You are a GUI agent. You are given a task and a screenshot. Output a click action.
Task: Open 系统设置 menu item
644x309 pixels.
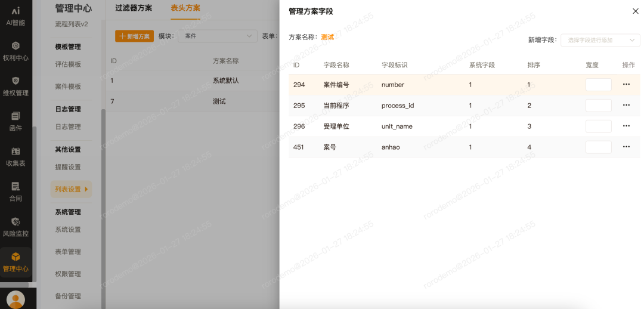tap(68, 230)
